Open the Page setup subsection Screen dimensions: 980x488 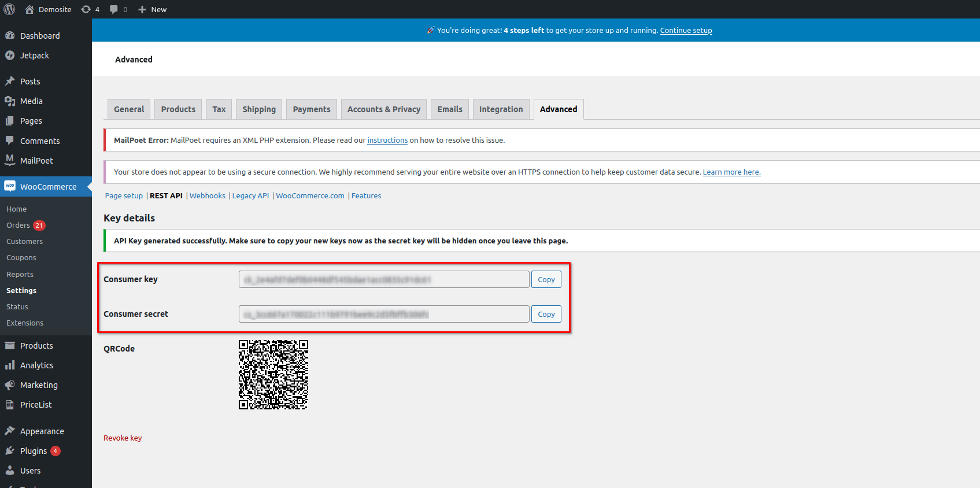pos(124,195)
